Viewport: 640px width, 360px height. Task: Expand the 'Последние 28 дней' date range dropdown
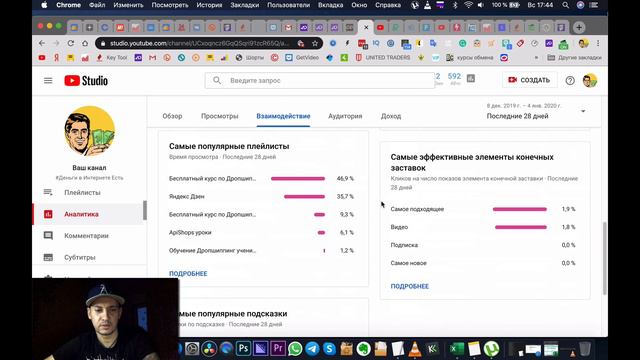tap(536, 111)
